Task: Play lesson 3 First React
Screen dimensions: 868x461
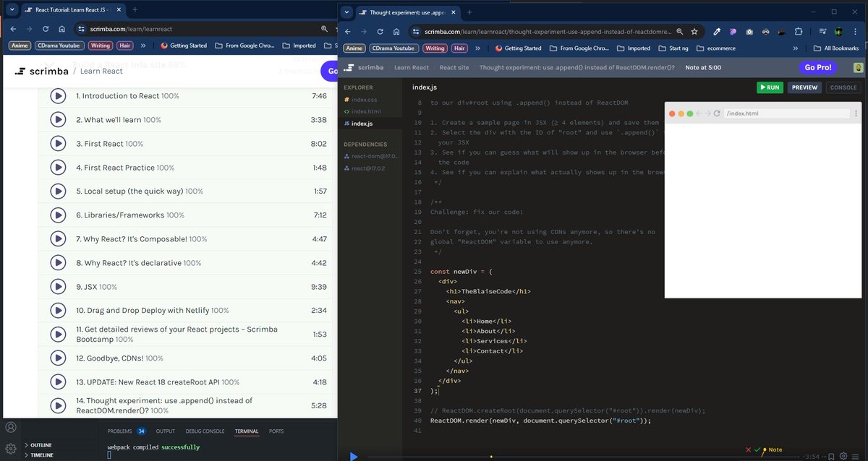Action: click(58, 144)
